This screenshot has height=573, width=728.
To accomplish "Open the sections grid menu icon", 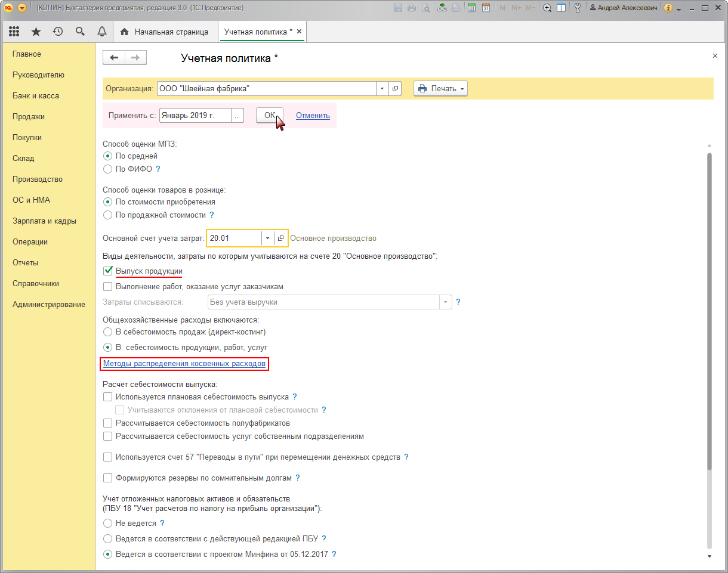I will point(14,32).
